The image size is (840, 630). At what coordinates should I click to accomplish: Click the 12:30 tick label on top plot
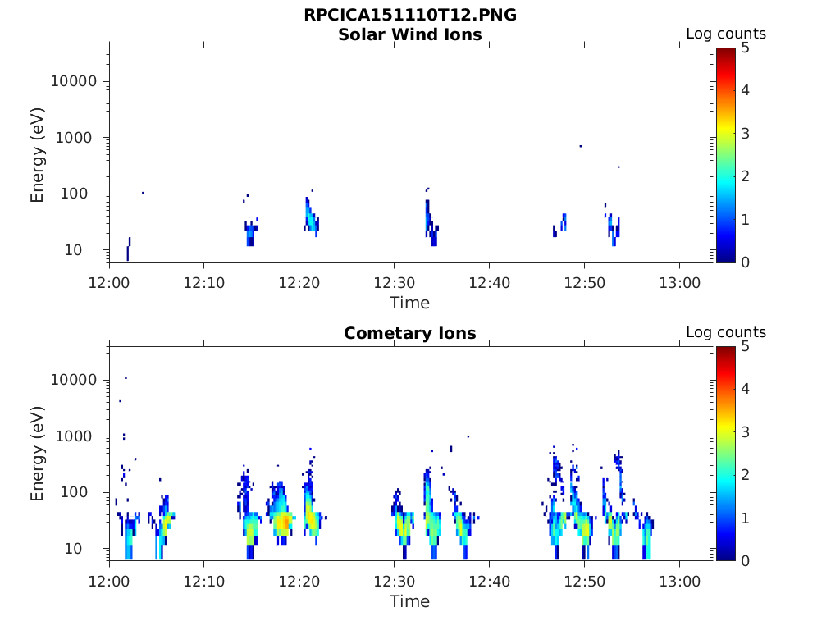(395, 283)
